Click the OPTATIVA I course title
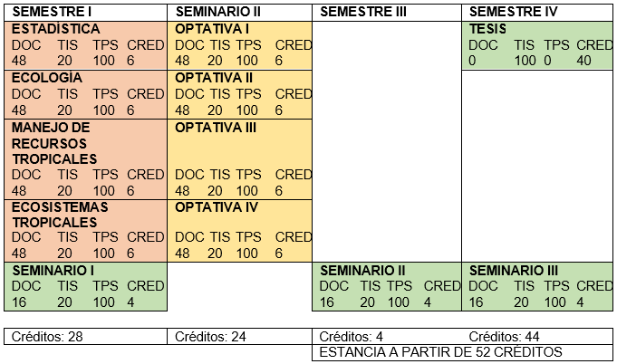The height and width of the screenshot is (364, 617). (212, 29)
